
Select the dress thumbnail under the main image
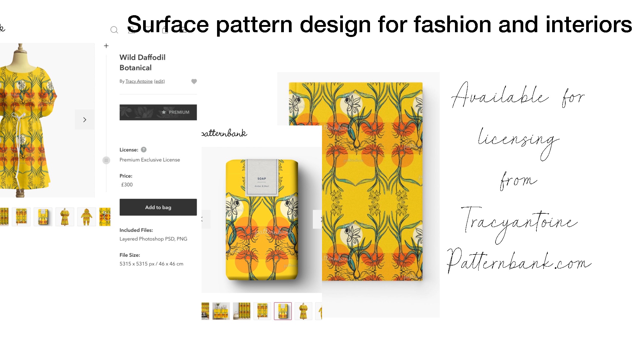pyautogui.click(x=65, y=217)
